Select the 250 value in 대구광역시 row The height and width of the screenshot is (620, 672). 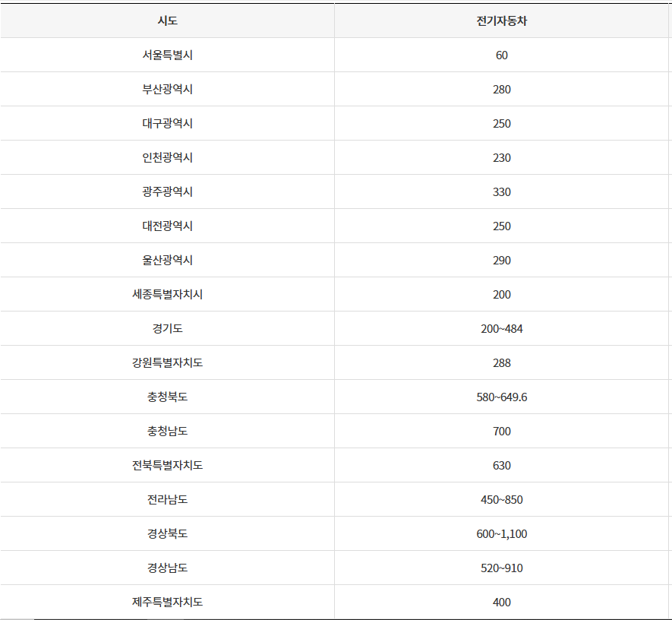tap(501, 124)
